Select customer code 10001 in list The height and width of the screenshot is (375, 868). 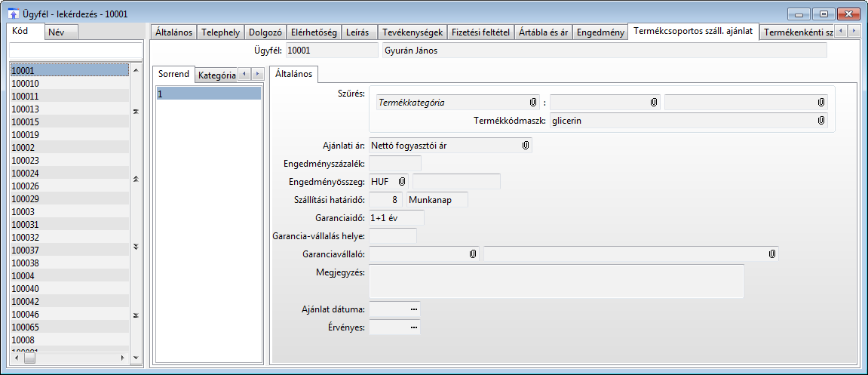69,70
